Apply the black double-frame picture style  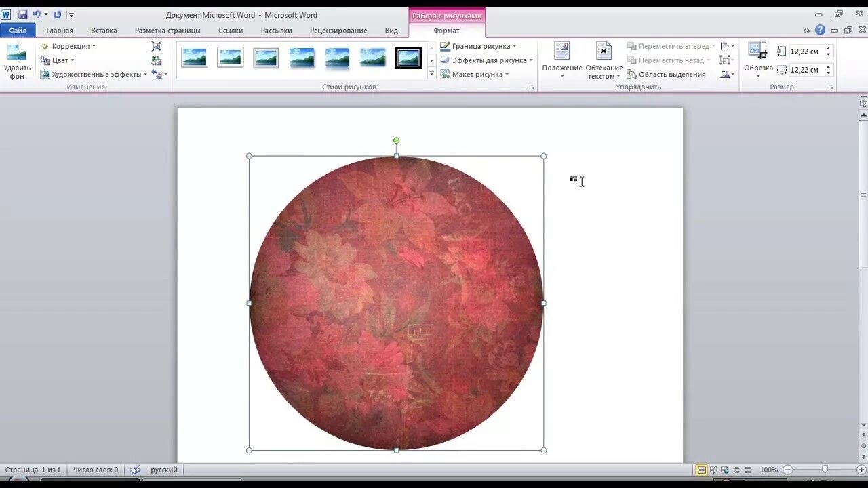point(408,58)
